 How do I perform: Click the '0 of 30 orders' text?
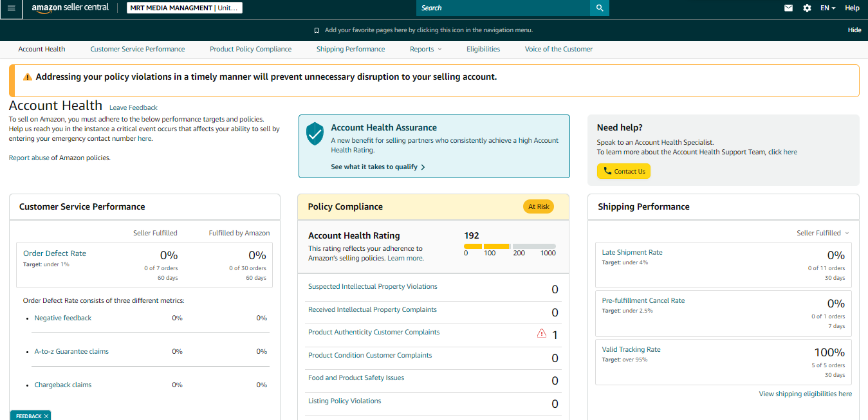(x=248, y=268)
